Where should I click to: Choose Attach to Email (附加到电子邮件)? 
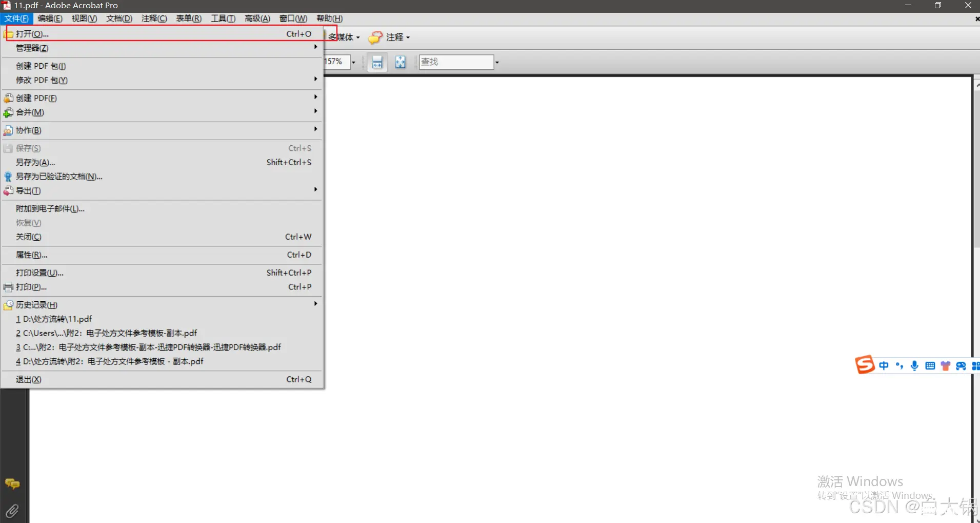pyautogui.click(x=162, y=208)
